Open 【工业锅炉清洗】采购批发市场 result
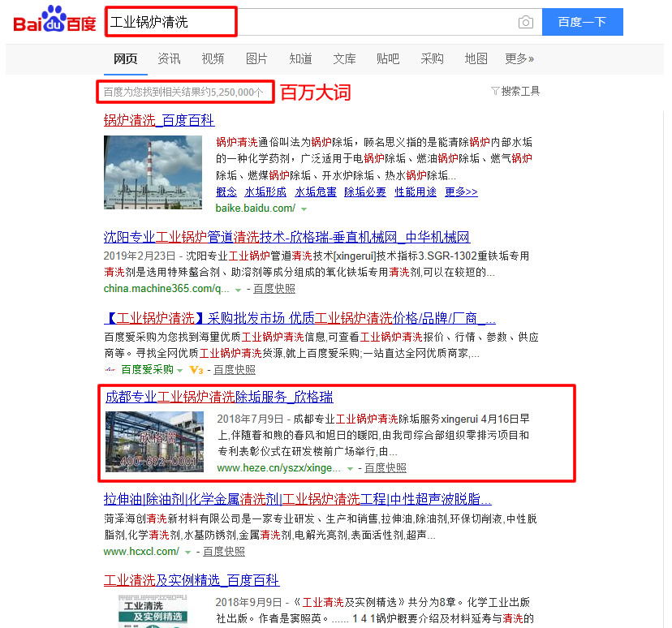This screenshot has width=672, height=628. (x=299, y=318)
